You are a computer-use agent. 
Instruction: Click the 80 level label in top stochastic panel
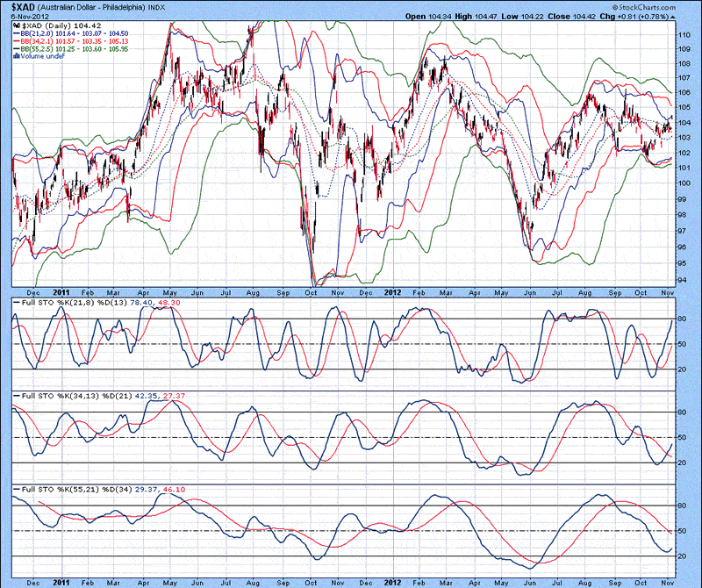click(x=682, y=318)
